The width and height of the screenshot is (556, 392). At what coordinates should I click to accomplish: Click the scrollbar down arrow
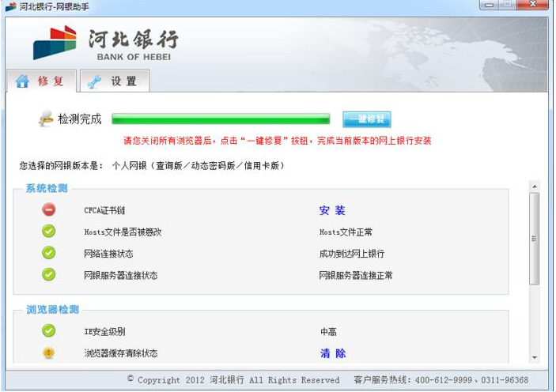535,357
